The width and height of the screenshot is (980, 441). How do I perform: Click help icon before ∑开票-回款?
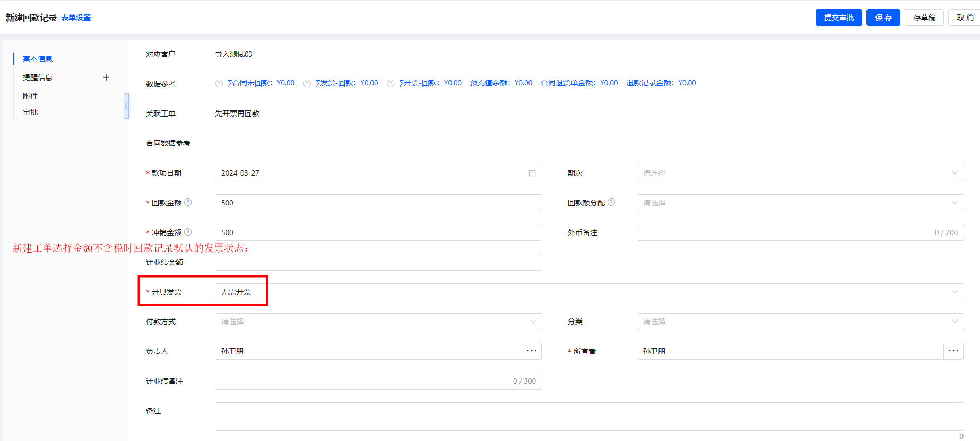coord(391,83)
